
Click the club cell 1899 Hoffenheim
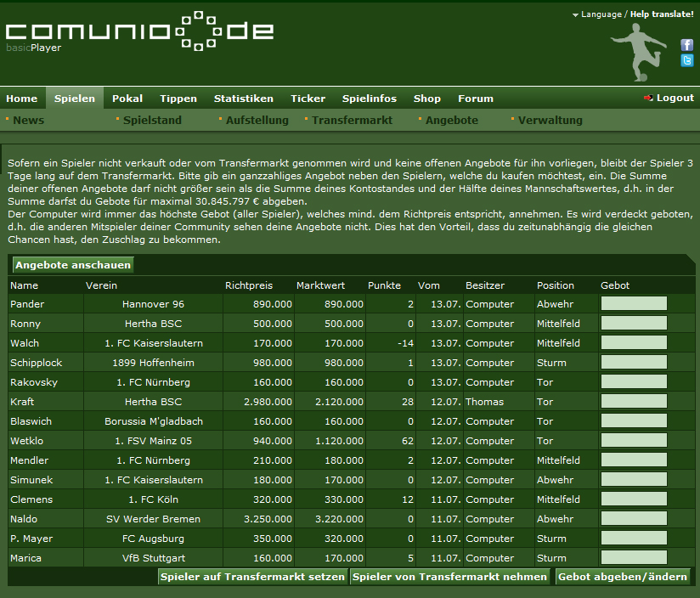click(153, 363)
